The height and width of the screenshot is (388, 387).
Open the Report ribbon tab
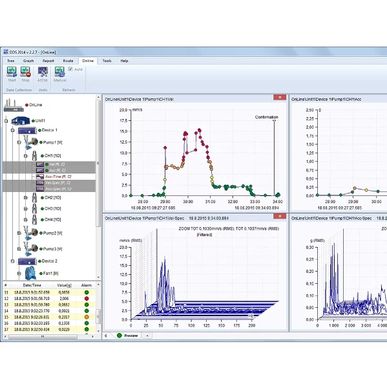[48, 61]
